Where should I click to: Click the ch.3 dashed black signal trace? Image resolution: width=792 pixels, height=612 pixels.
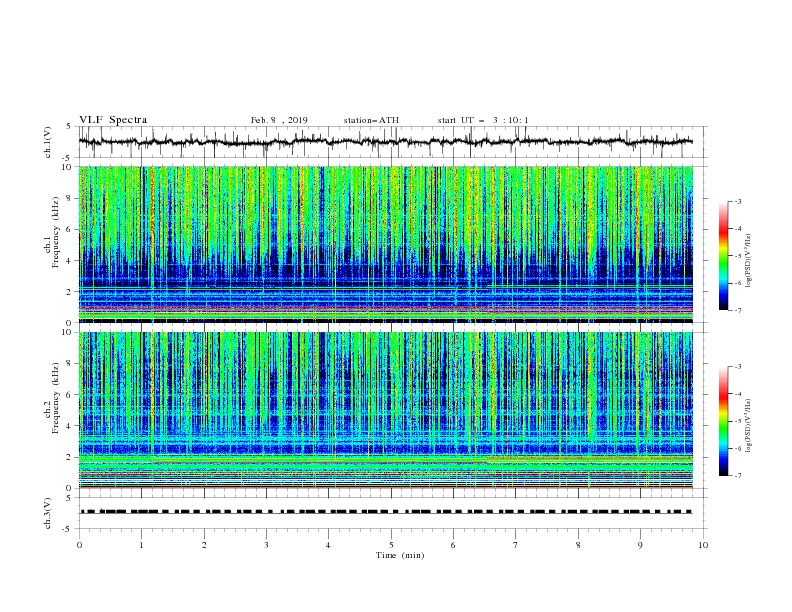pos(385,512)
